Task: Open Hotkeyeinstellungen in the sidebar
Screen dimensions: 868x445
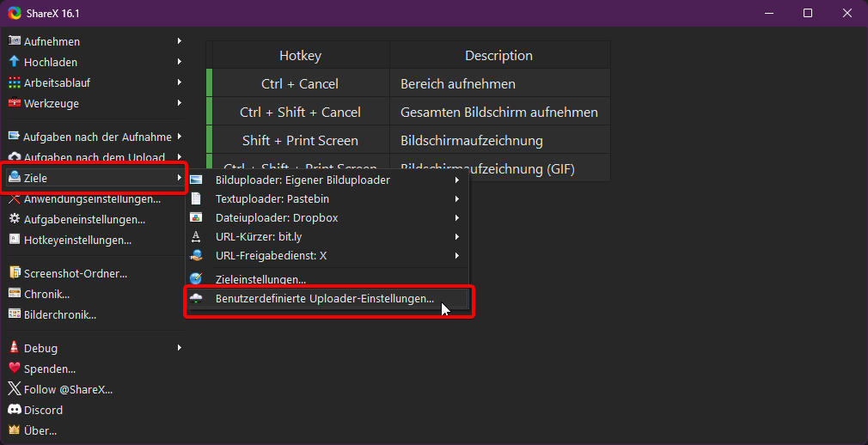Action: click(x=77, y=240)
